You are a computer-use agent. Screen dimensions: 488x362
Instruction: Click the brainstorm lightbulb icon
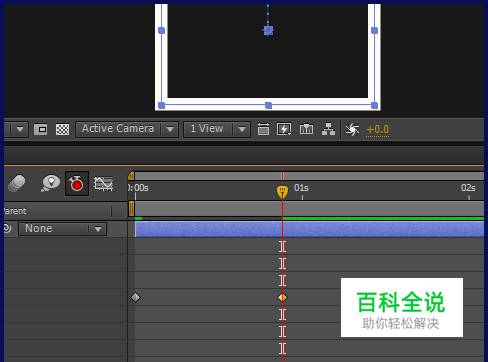pyautogui.click(x=50, y=183)
